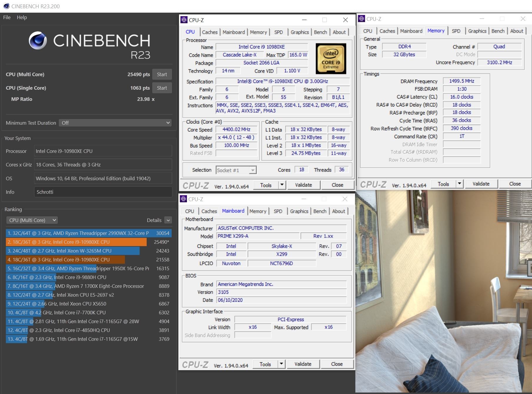Click the Close button in the processor CPU-Z window
Image resolution: width=532 pixels, height=394 pixels.
pyautogui.click(x=337, y=185)
